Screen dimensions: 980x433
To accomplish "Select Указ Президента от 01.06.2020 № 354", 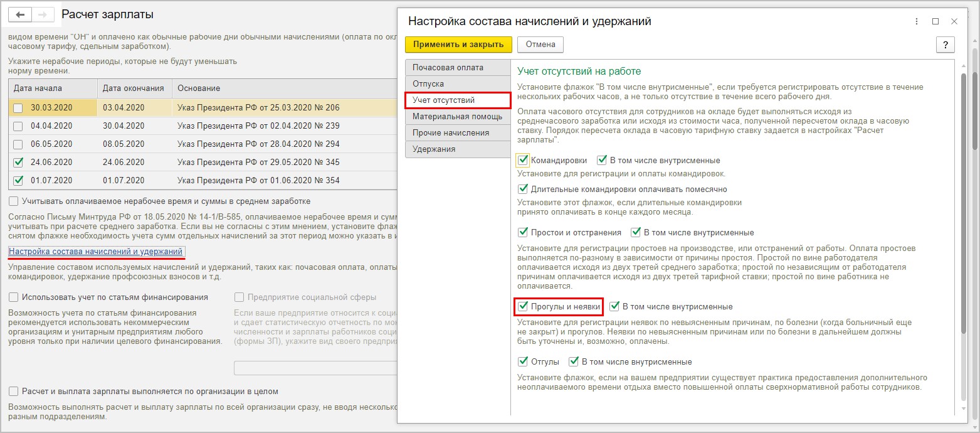I will [285, 180].
